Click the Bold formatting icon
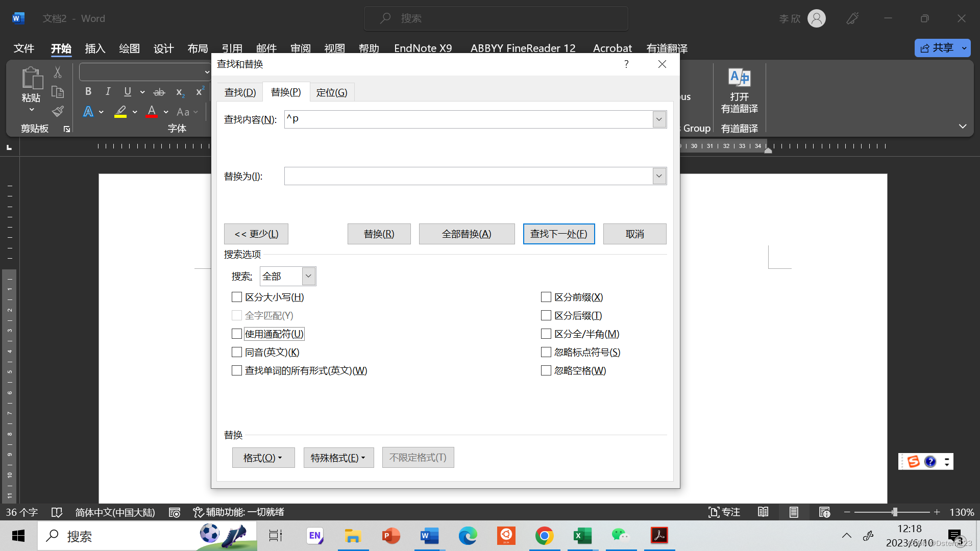The image size is (980, 551). [88, 91]
